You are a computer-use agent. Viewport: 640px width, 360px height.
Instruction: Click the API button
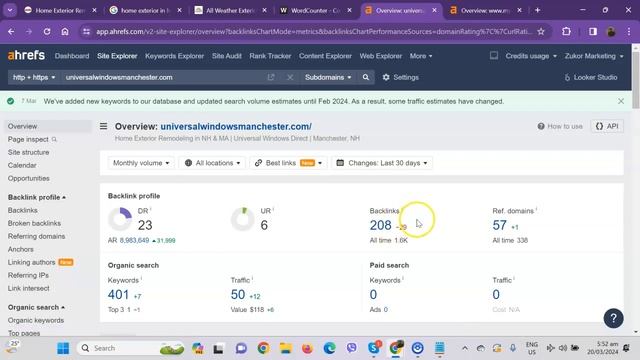point(607,127)
